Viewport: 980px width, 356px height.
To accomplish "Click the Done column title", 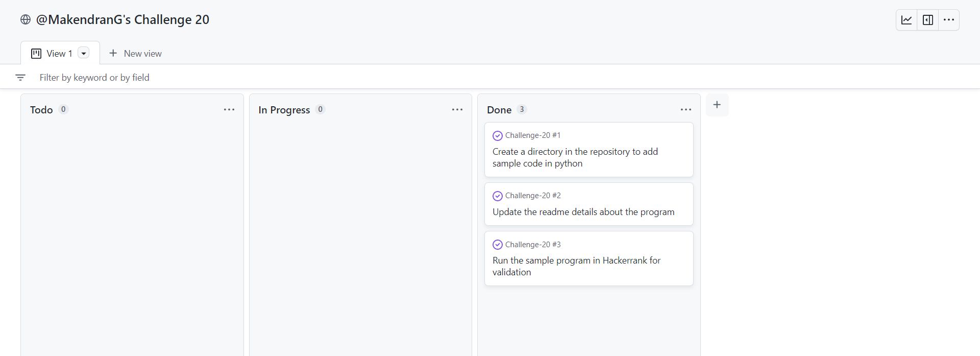I will pos(499,110).
